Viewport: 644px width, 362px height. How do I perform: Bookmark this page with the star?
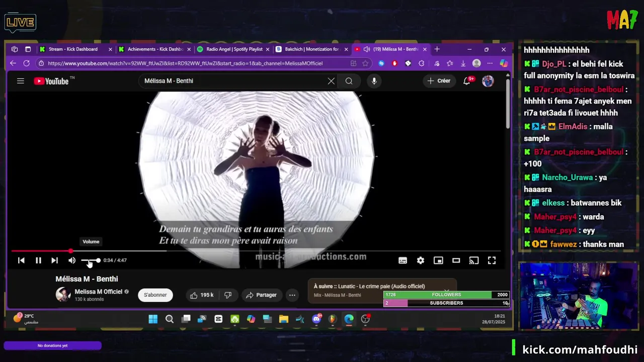[365, 63]
